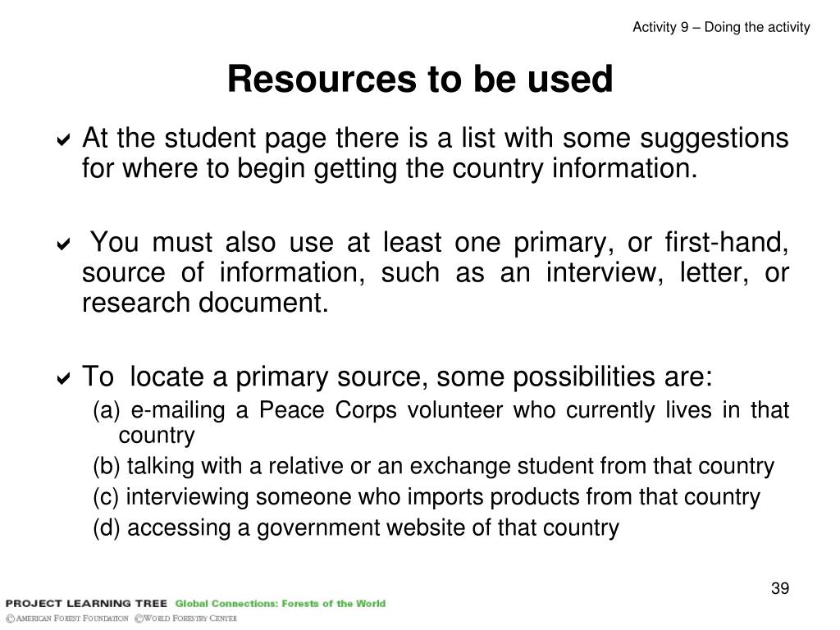Click item (a) about e-mailing a Peace Corps volunteer

(x=441, y=422)
